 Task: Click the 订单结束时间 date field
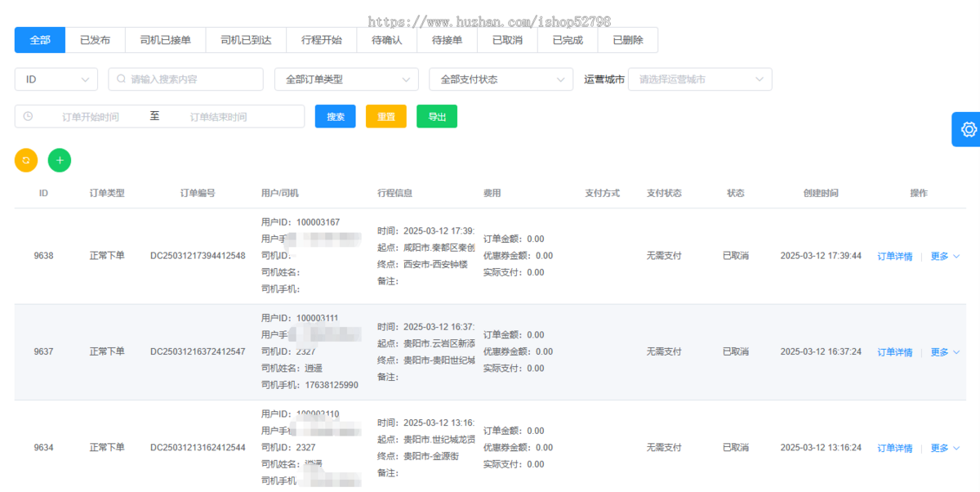tap(219, 117)
